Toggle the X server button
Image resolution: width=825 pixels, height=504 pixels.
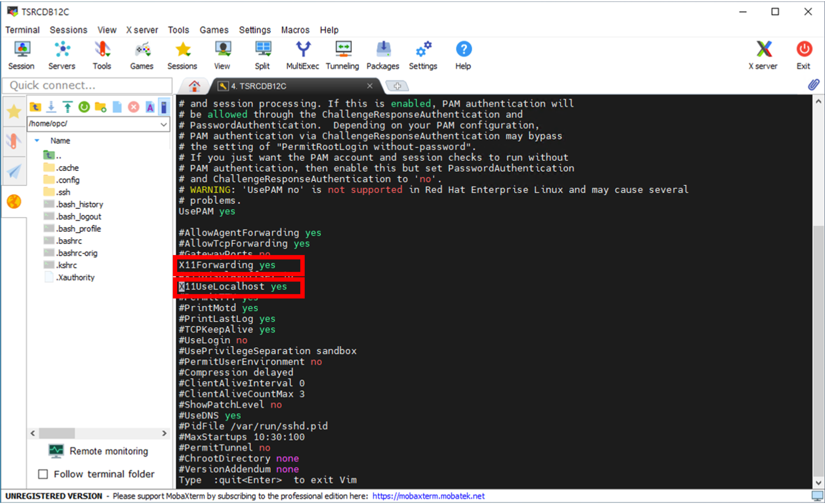tap(763, 55)
